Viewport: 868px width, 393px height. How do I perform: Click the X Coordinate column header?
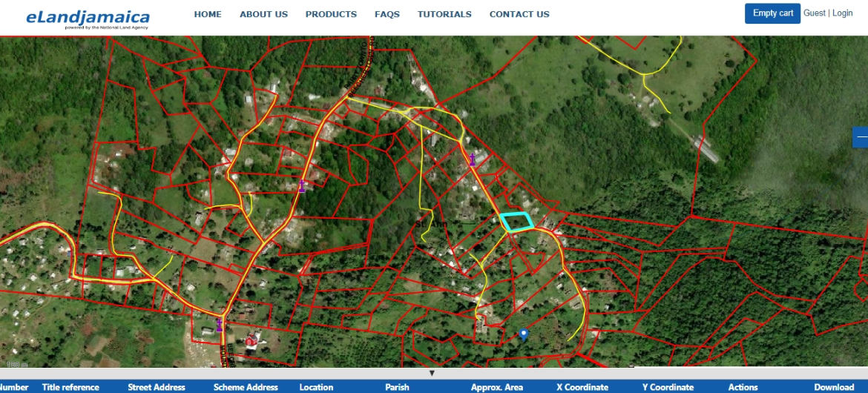582,387
